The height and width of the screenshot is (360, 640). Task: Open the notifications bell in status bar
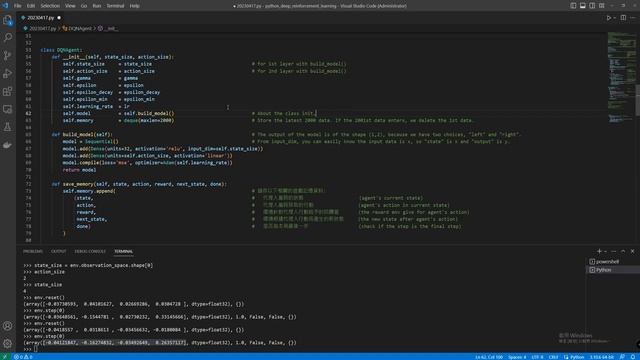click(x=633, y=357)
